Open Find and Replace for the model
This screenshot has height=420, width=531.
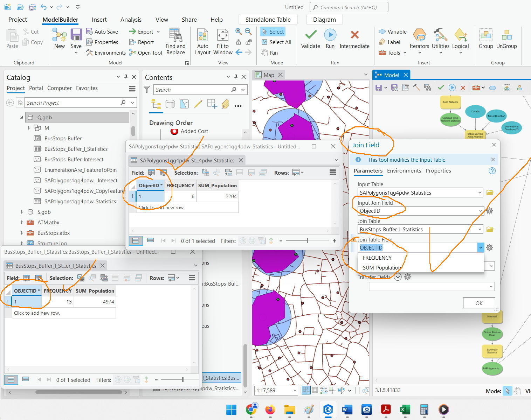176,41
